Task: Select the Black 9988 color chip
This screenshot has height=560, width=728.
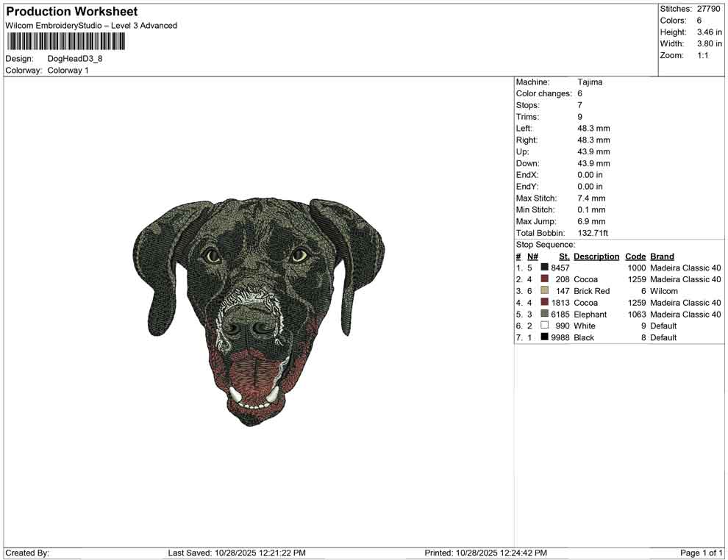Action: [544, 337]
